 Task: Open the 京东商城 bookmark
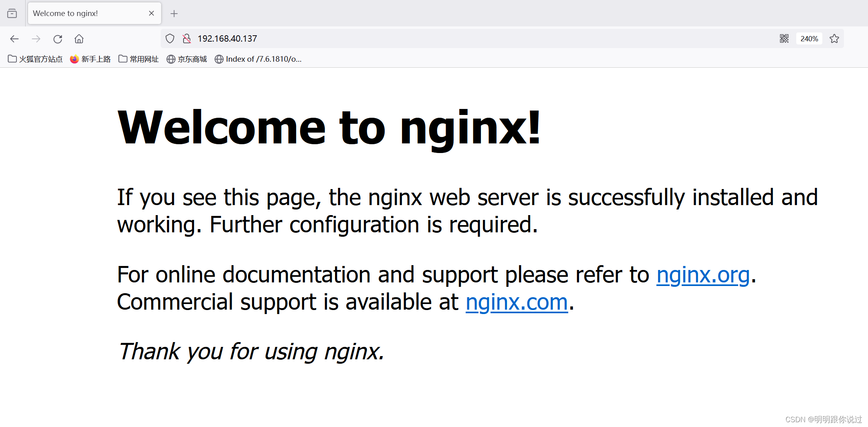[x=187, y=59]
